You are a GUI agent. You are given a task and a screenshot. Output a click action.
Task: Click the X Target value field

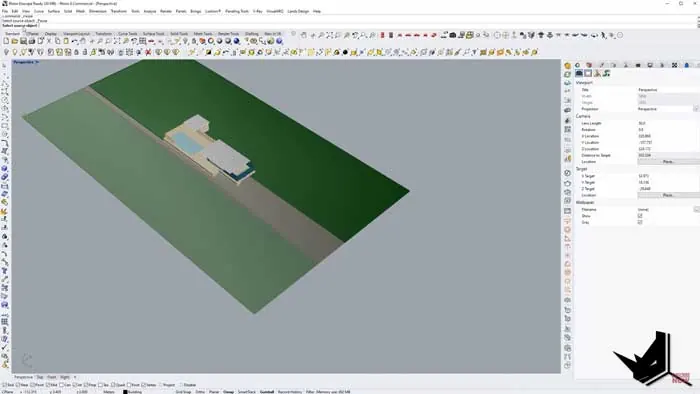[668, 176]
